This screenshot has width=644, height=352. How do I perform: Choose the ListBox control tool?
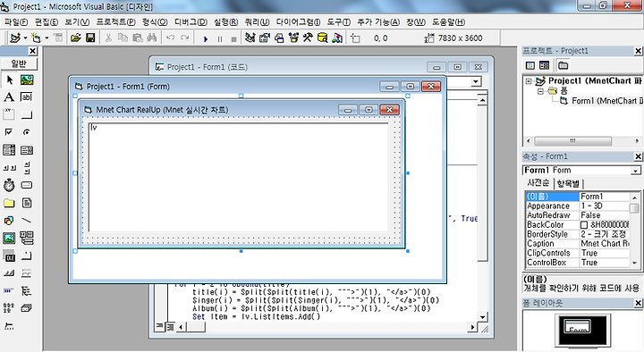tap(27, 150)
